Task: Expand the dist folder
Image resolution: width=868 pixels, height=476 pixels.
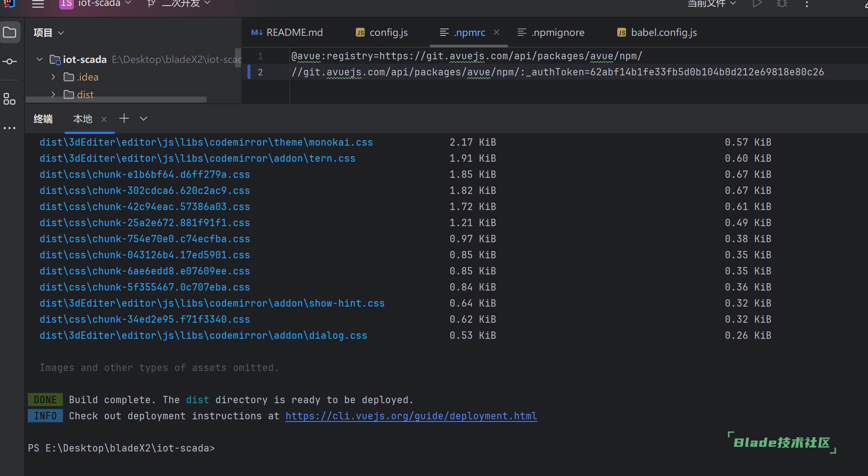Action: pos(53,94)
